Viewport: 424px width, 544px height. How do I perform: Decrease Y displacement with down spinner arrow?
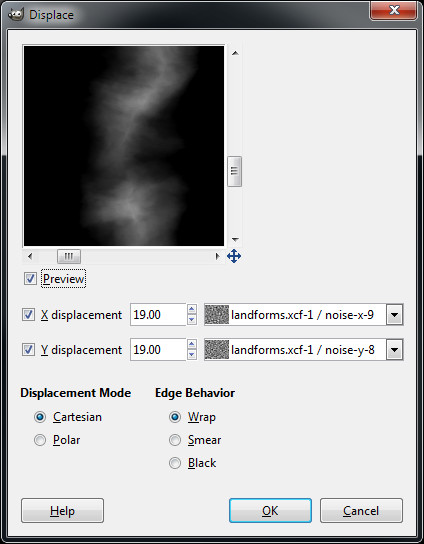pos(192,355)
